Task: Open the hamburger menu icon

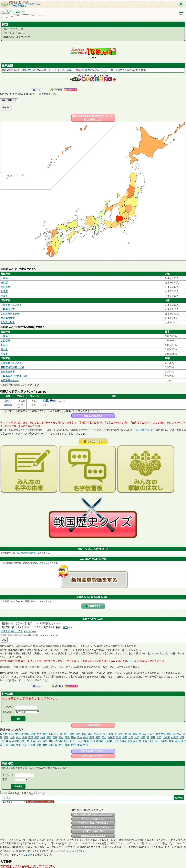Action: [181, 12]
